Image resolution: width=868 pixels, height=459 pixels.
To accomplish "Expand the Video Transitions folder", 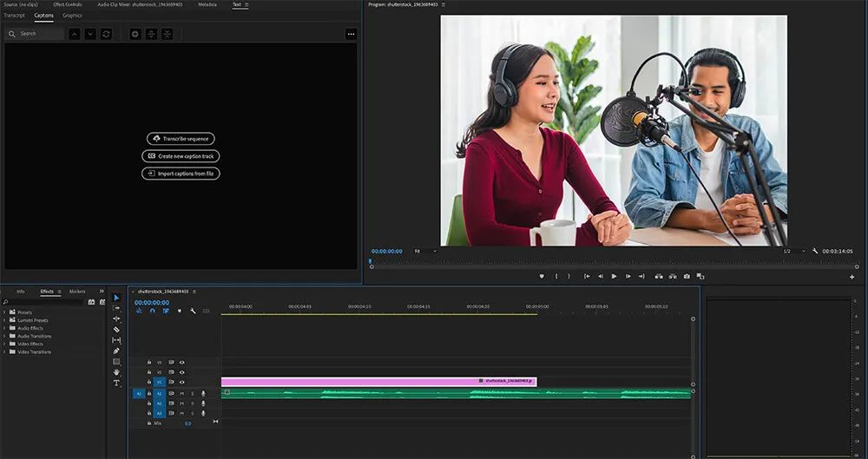I will [x=4, y=351].
